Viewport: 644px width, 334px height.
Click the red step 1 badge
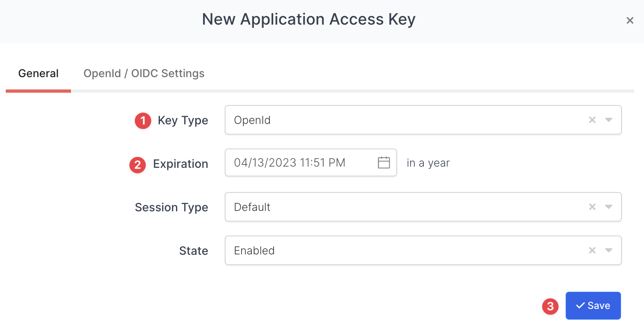[x=143, y=121]
